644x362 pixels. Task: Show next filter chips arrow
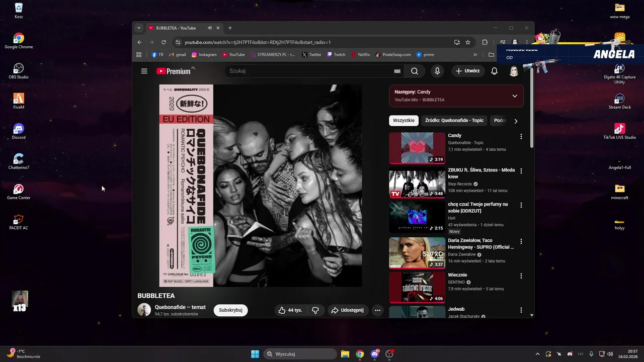coord(516,121)
